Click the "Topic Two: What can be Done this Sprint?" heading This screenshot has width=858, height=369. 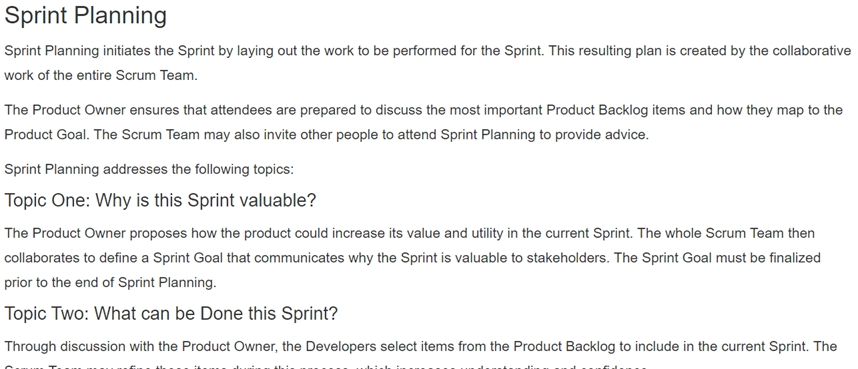pos(171,314)
